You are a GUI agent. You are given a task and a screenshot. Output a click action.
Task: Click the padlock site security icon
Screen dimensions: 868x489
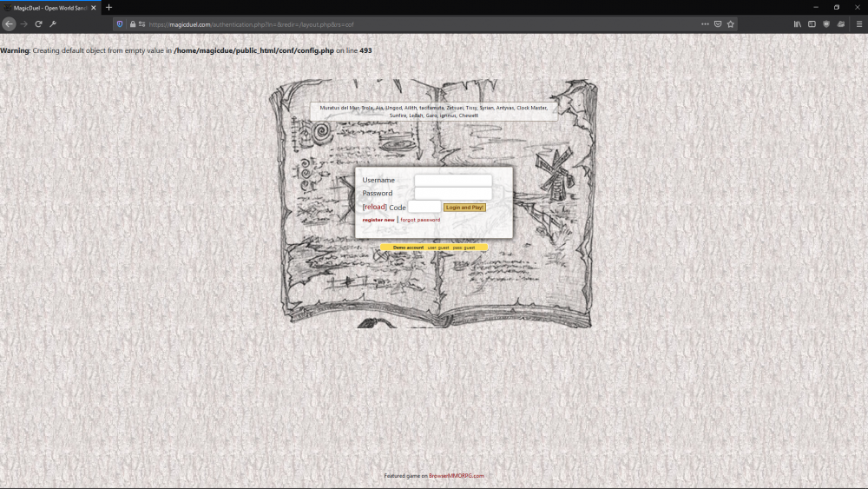click(x=132, y=24)
